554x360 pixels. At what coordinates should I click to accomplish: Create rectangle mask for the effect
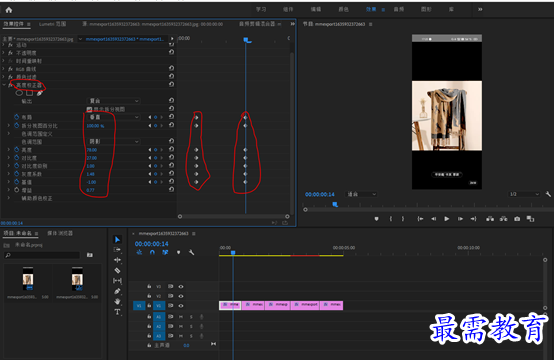point(29,93)
